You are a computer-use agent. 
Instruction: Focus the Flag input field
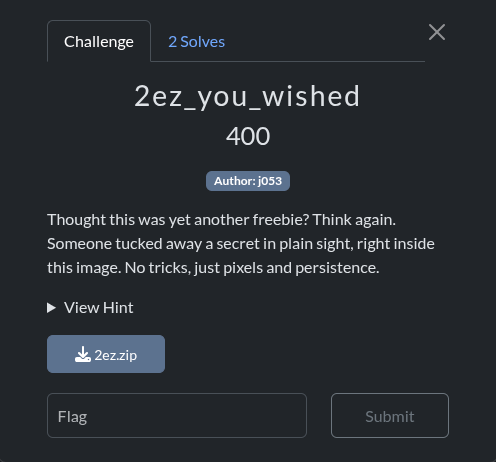coord(177,416)
